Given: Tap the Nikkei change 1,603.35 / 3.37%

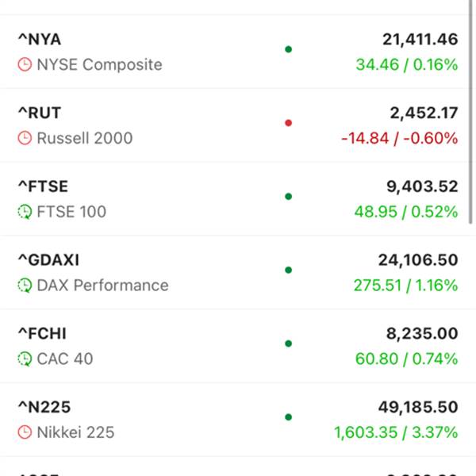Looking at the screenshot, I should (x=396, y=432).
